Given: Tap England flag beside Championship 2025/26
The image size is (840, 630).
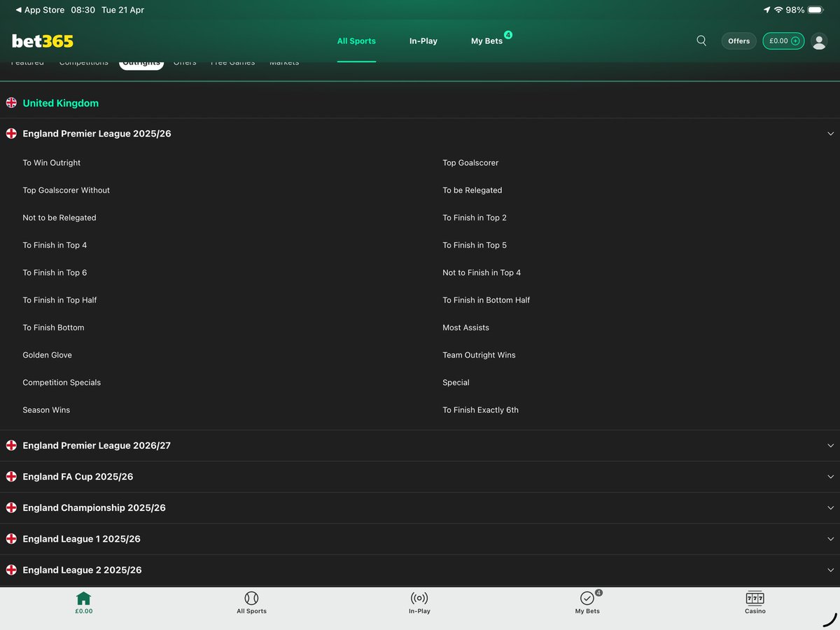Looking at the screenshot, I should pos(11,507).
